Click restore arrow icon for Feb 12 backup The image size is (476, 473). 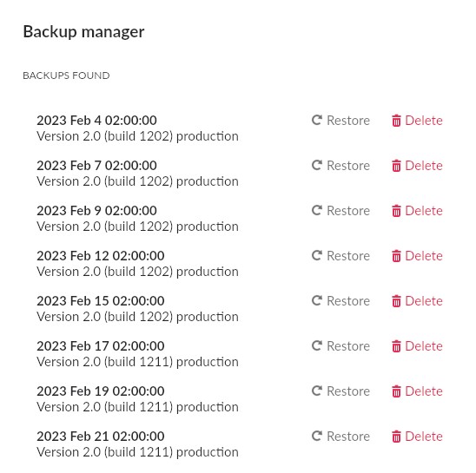[317, 255]
